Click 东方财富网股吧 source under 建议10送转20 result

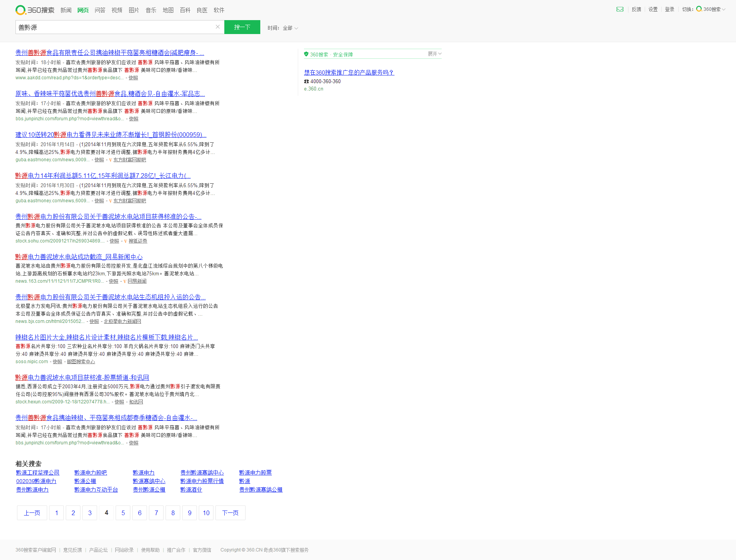(x=130, y=160)
